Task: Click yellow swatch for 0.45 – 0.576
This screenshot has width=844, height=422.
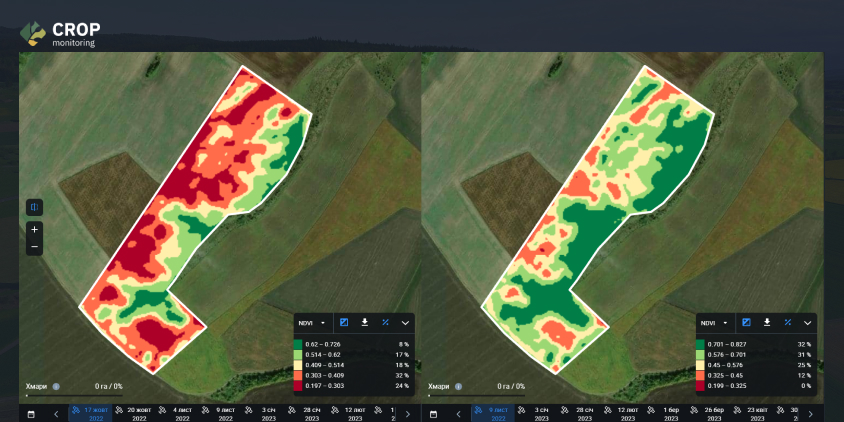Action: coord(700,365)
